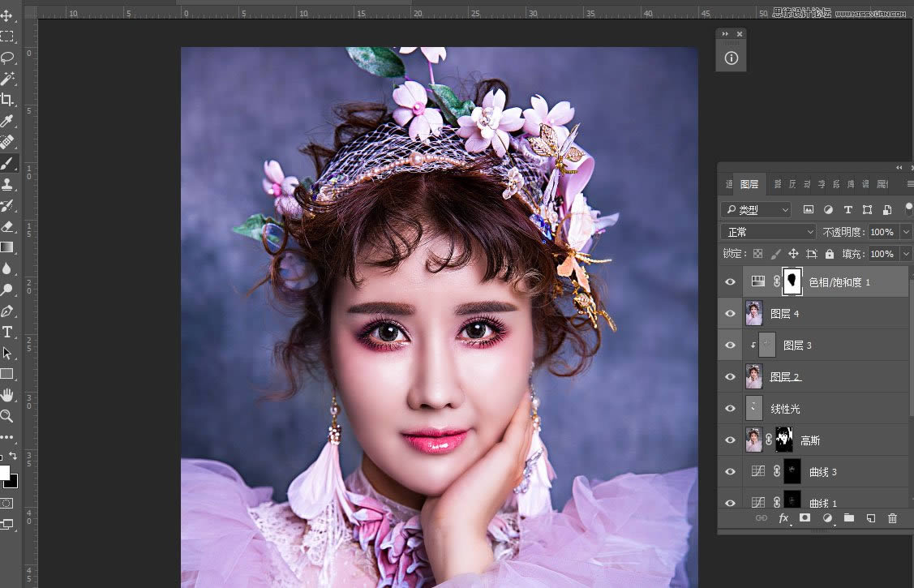Select the Brush tool
Image resolution: width=914 pixels, height=588 pixels.
[x=7, y=163]
